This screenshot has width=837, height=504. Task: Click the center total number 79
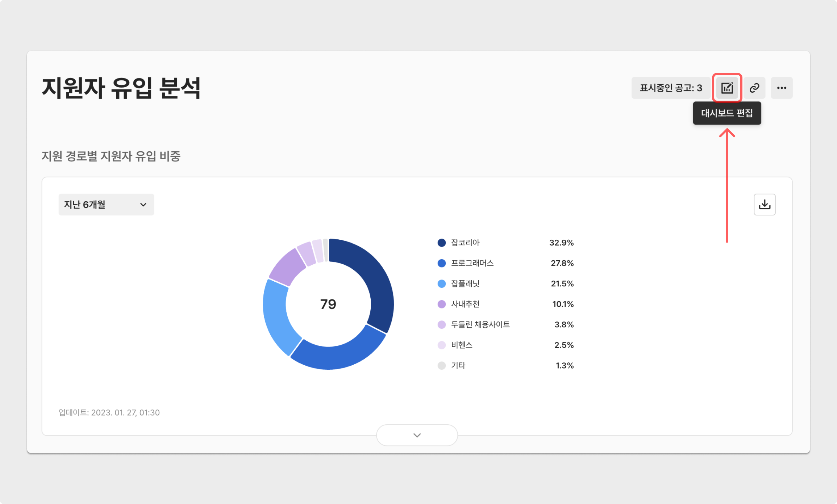click(x=328, y=304)
